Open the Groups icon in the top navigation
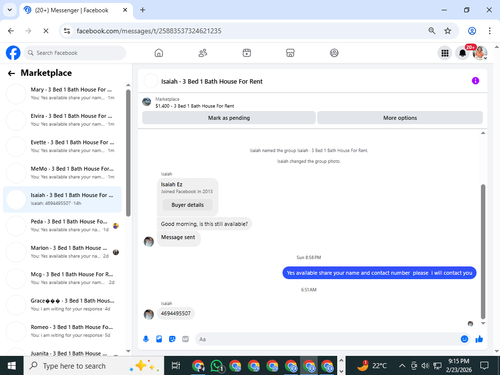Image resolution: width=500 pixels, height=375 pixels. coord(334,53)
